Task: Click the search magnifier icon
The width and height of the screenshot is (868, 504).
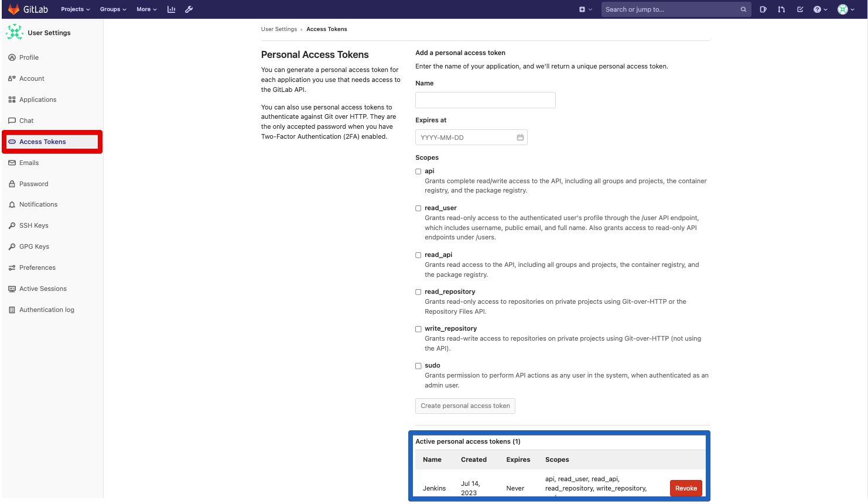Action: coord(743,9)
